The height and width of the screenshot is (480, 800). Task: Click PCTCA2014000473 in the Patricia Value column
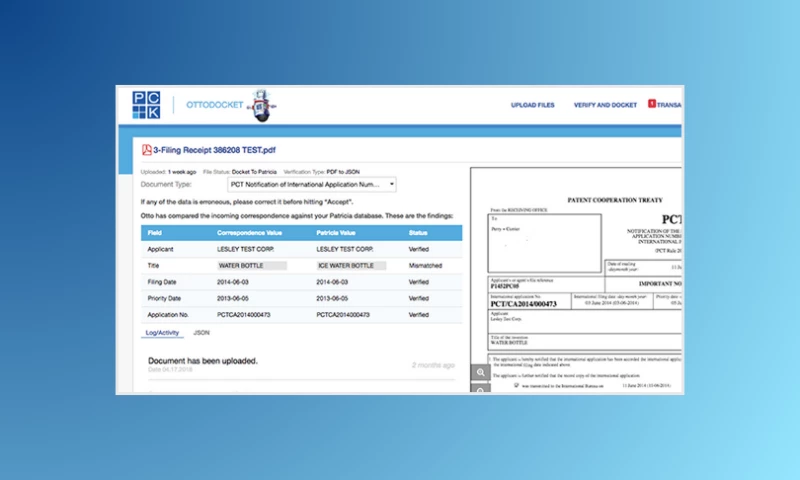(x=343, y=315)
